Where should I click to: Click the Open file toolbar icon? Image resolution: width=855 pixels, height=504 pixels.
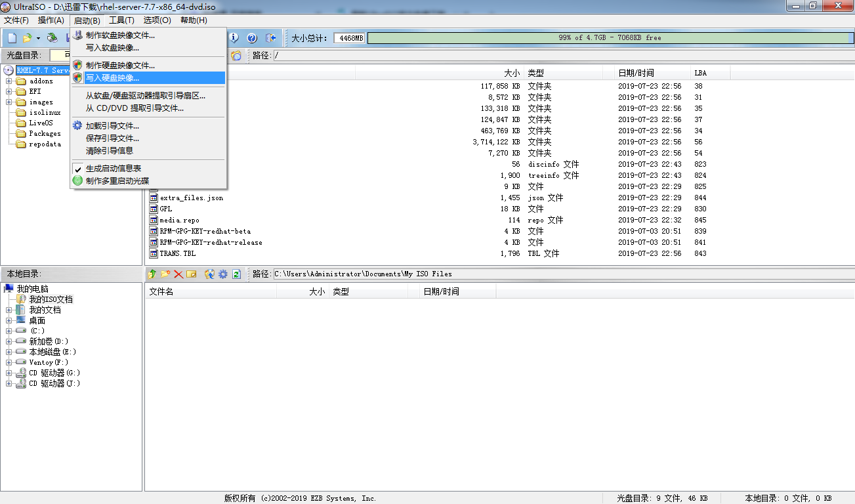click(28, 38)
